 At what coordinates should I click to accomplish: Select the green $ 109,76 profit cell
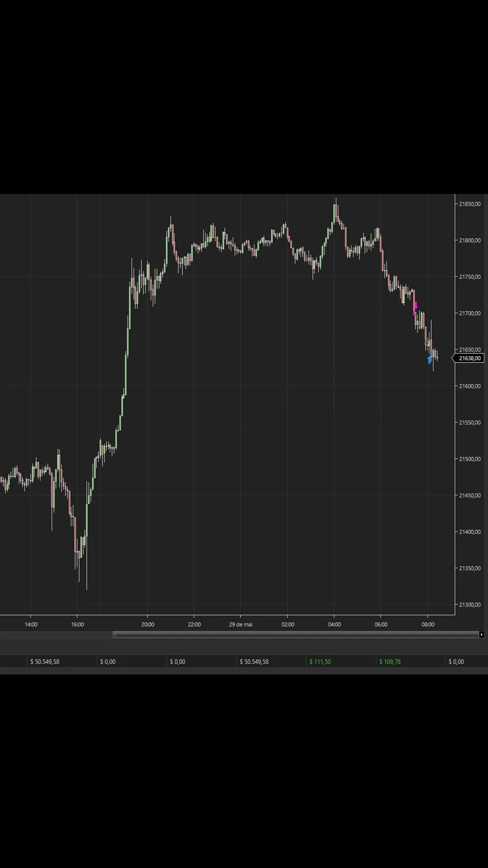pos(390,661)
